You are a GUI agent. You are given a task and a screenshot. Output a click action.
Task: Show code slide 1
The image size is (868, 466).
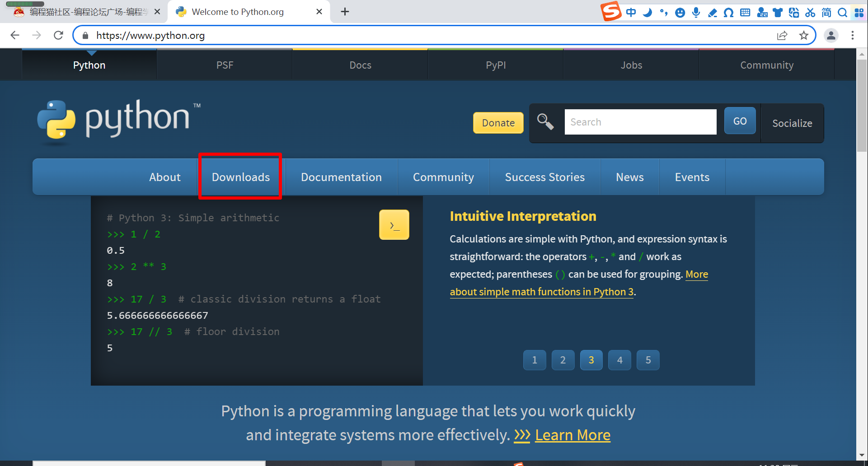535,360
